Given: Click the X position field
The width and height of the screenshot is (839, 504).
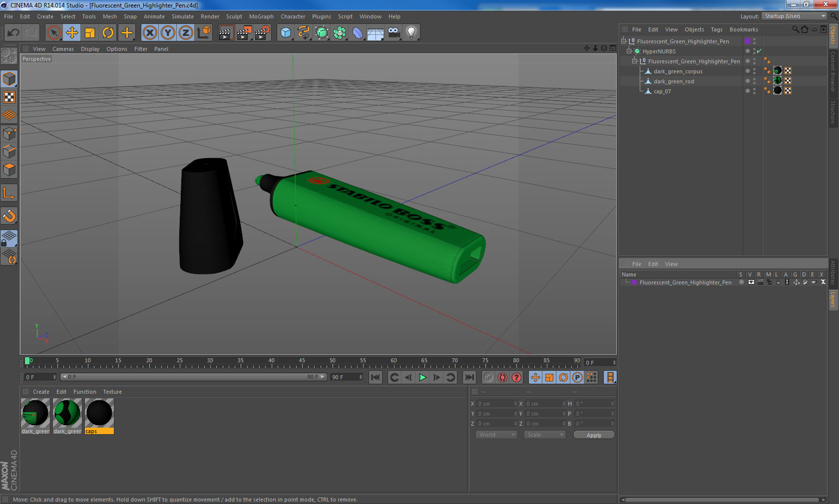Looking at the screenshot, I should (496, 404).
